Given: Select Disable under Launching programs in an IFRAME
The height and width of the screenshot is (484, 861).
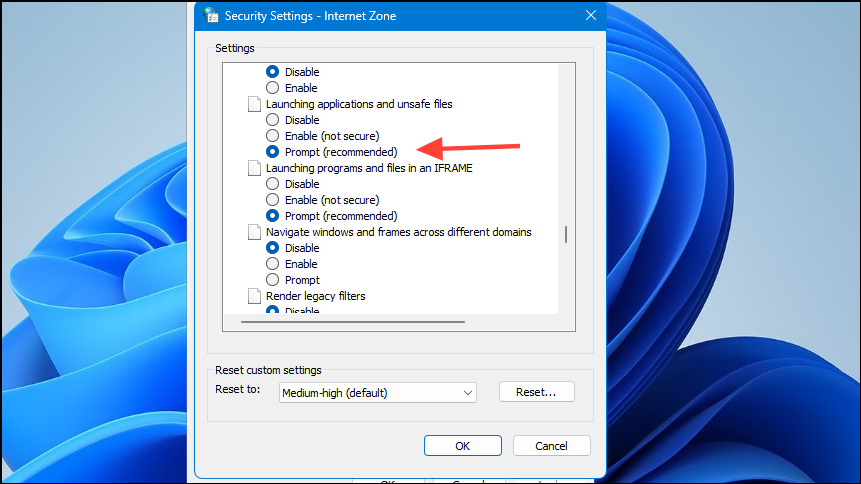Looking at the screenshot, I should click(272, 183).
